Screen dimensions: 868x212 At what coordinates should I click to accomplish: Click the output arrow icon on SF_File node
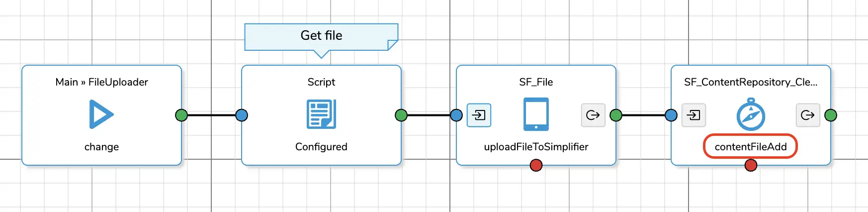(x=593, y=115)
